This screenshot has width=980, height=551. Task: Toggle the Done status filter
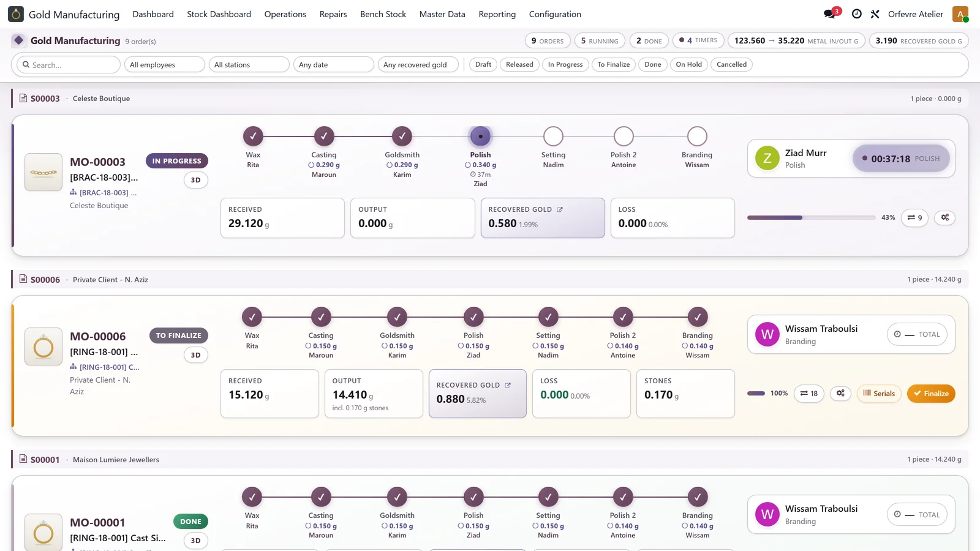point(653,64)
